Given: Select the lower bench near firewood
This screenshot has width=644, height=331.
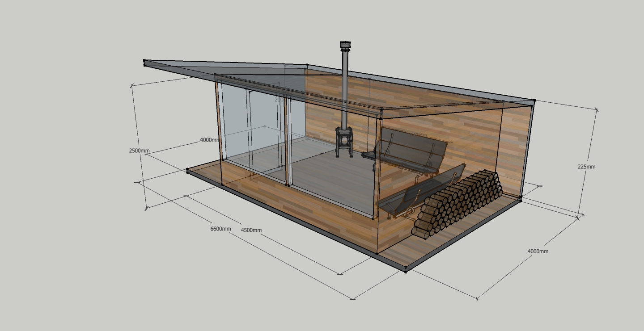Looking at the screenshot, I should pyautogui.click(x=420, y=192).
